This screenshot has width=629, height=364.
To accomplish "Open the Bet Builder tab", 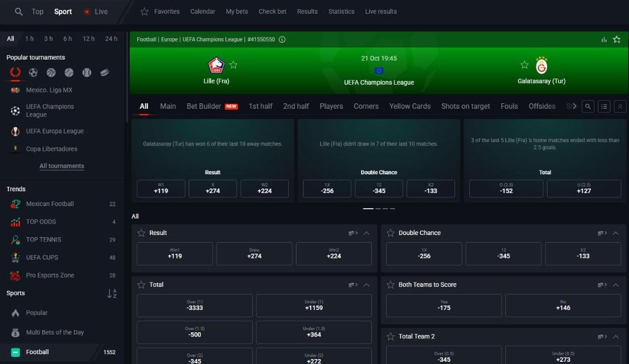I will tap(212, 106).
